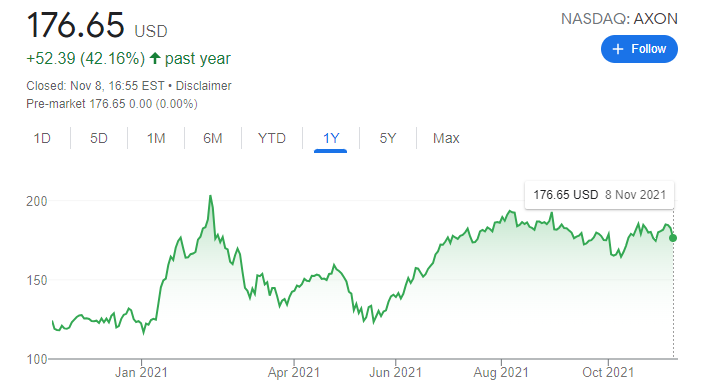The width and height of the screenshot is (719, 390).
Task: Click the green up arrow icon
Action: (x=155, y=58)
